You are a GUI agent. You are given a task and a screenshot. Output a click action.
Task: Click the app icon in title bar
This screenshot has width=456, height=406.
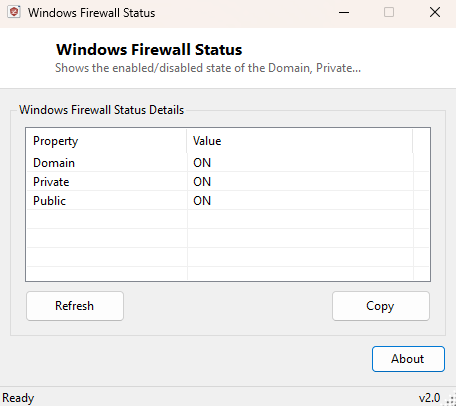14,12
